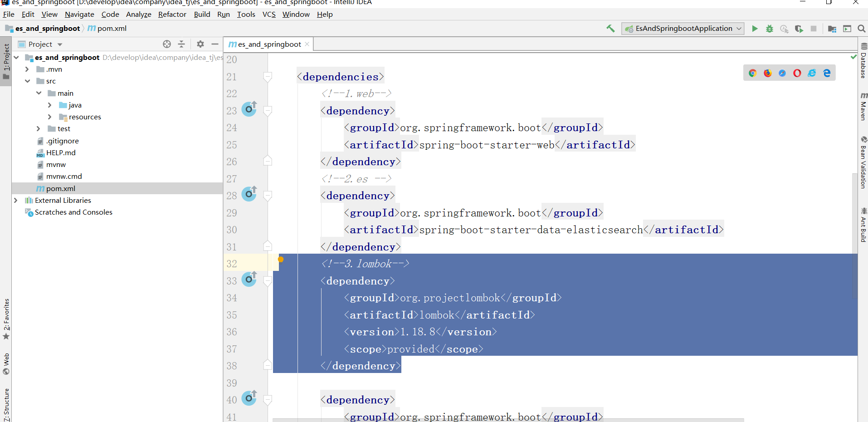Open Project panel settings gear
This screenshot has height=422, width=868.
click(x=200, y=44)
